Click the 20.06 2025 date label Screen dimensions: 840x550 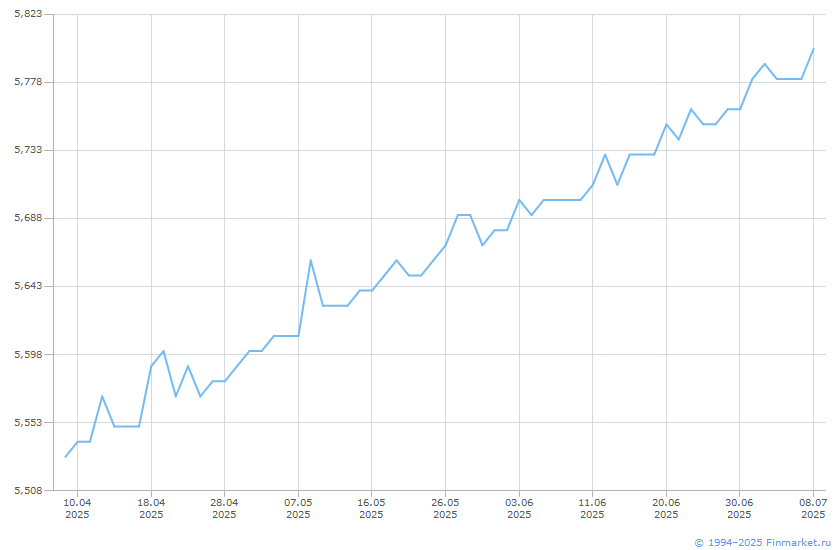[666, 509]
